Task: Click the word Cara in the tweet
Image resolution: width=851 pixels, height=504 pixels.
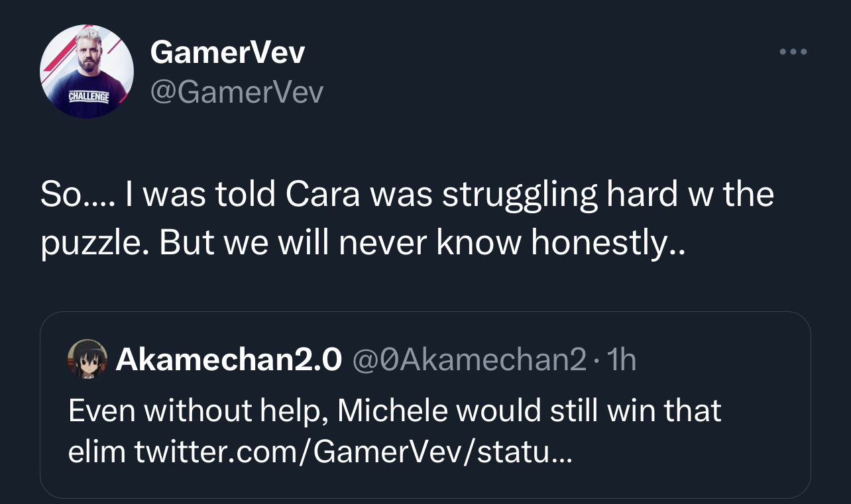Action: tap(324, 195)
